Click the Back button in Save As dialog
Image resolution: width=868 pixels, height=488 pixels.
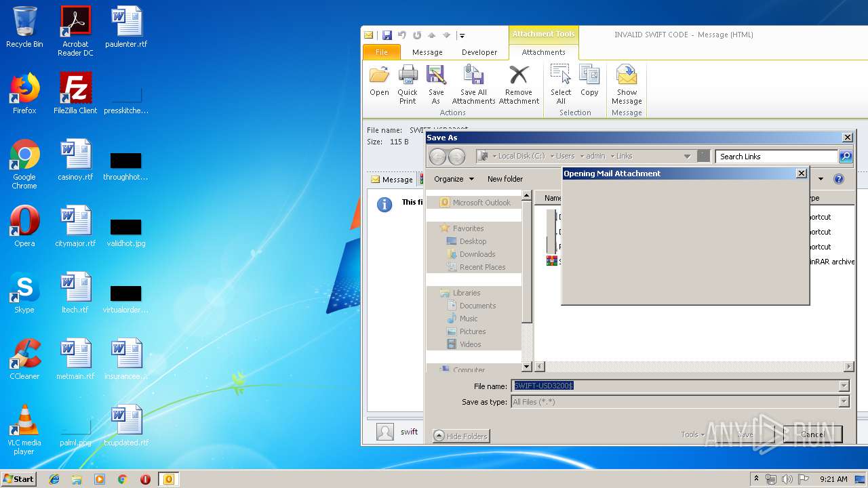coord(437,157)
